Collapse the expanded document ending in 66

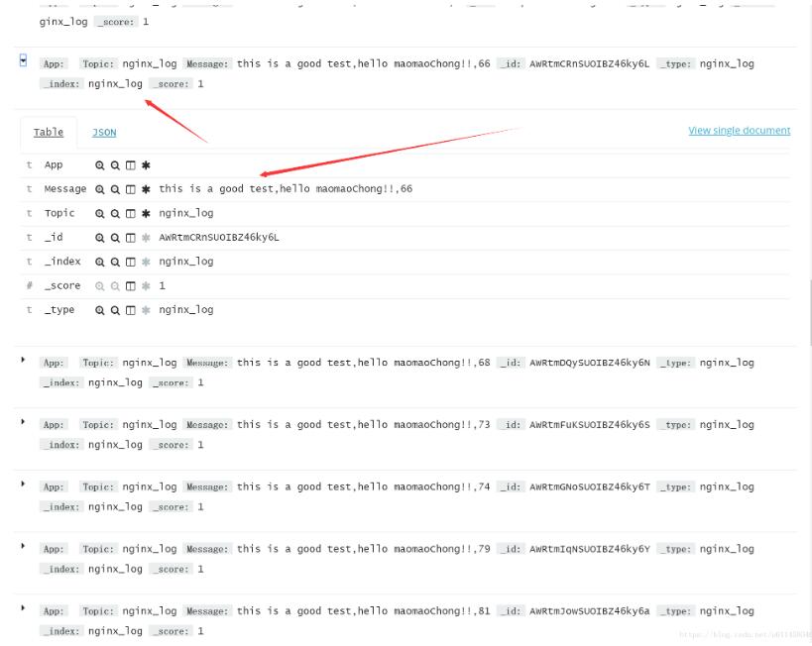24,61
